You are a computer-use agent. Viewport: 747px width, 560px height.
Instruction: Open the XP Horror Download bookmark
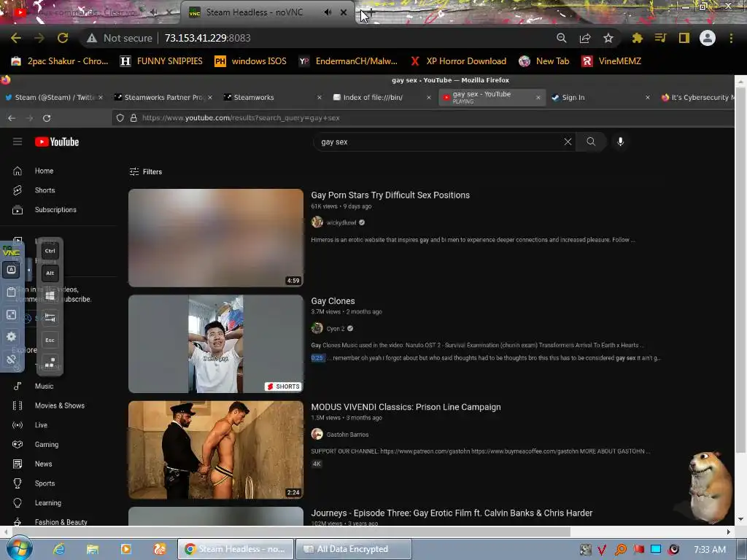[x=458, y=61]
